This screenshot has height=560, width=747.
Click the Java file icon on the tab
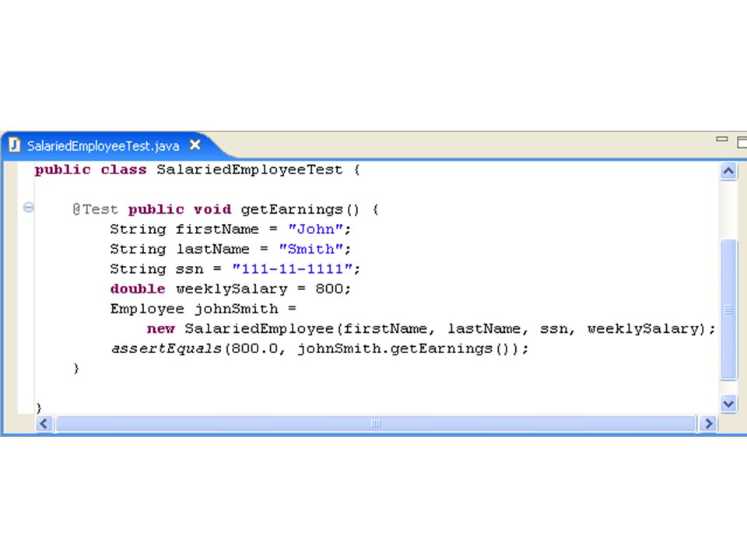pos(15,145)
